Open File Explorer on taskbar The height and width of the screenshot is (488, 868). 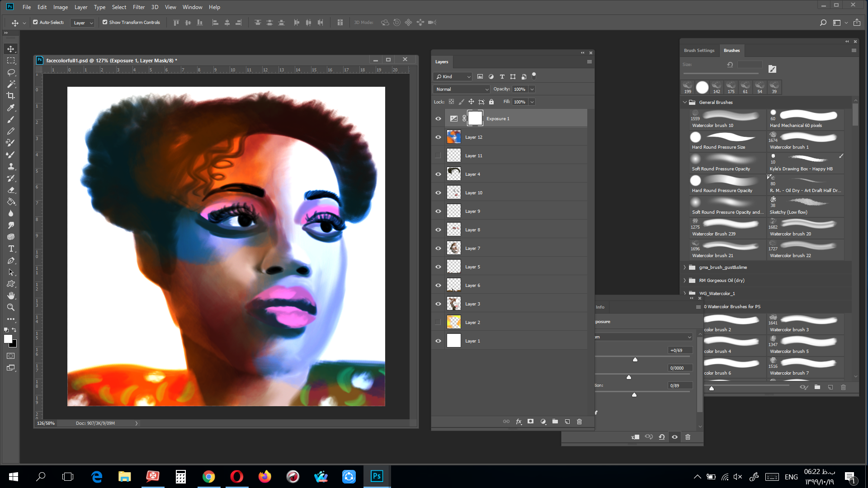pyautogui.click(x=124, y=476)
